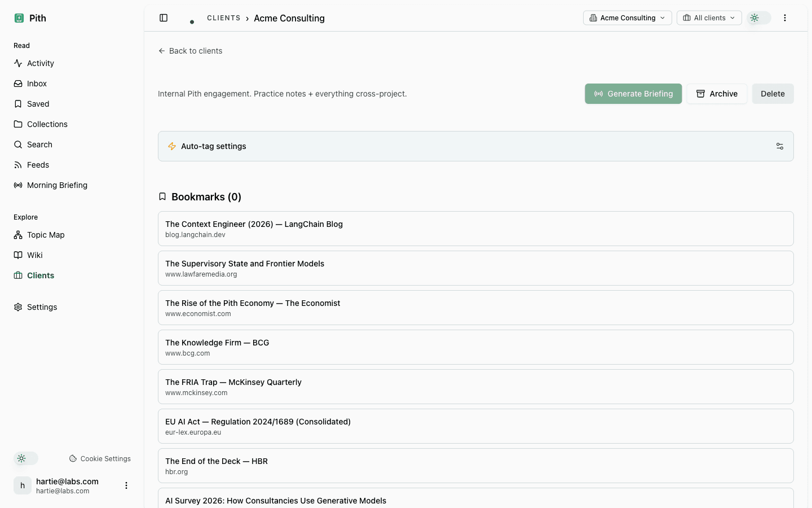Click the Morning Briefing broadcast icon
The height and width of the screenshot is (508, 812).
18,185
